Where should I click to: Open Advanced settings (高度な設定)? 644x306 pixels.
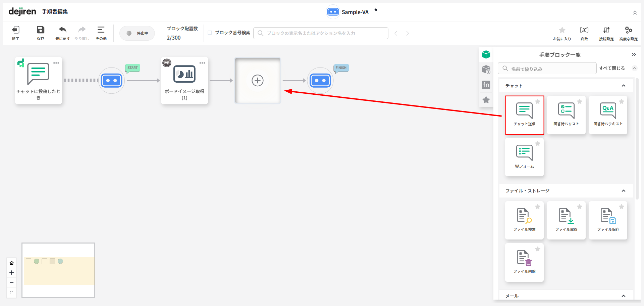[x=628, y=33]
